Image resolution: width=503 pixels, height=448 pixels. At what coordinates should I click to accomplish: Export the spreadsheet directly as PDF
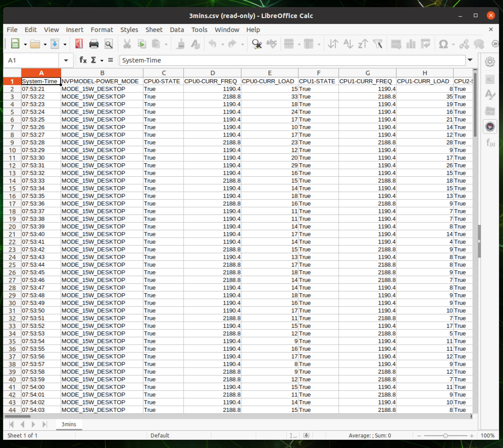click(x=79, y=43)
